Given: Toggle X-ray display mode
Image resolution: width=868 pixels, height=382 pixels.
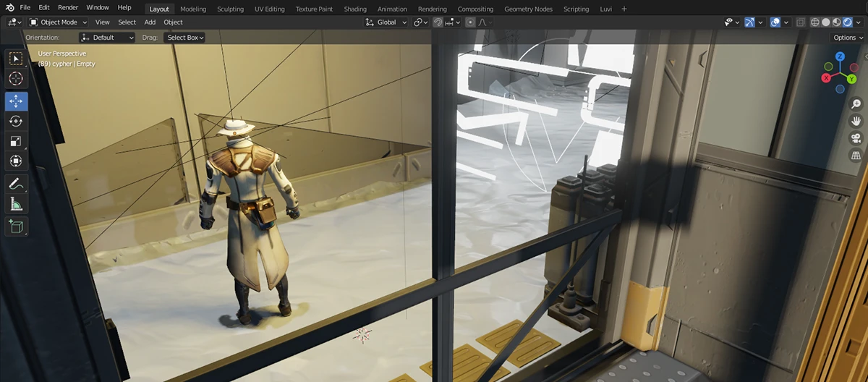Looking at the screenshot, I should [x=801, y=22].
